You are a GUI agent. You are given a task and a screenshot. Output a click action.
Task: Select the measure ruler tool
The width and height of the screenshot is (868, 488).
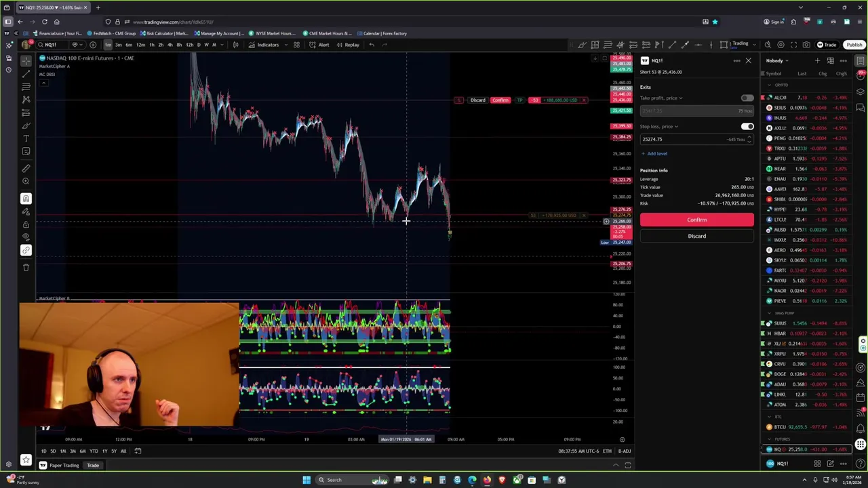click(x=26, y=168)
